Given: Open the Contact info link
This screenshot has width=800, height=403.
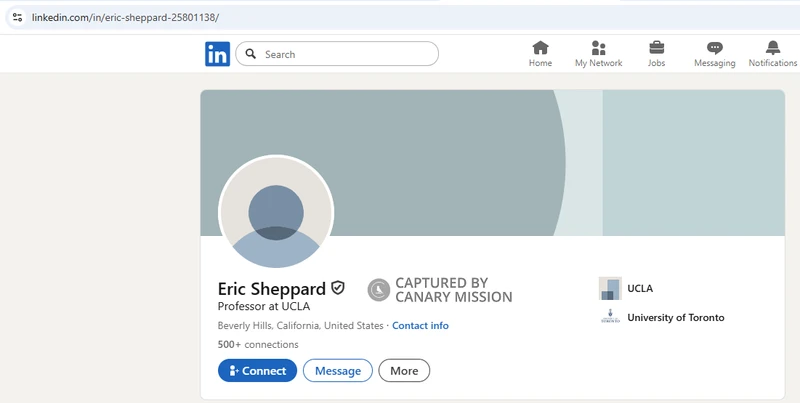Looking at the screenshot, I should pyautogui.click(x=420, y=325).
